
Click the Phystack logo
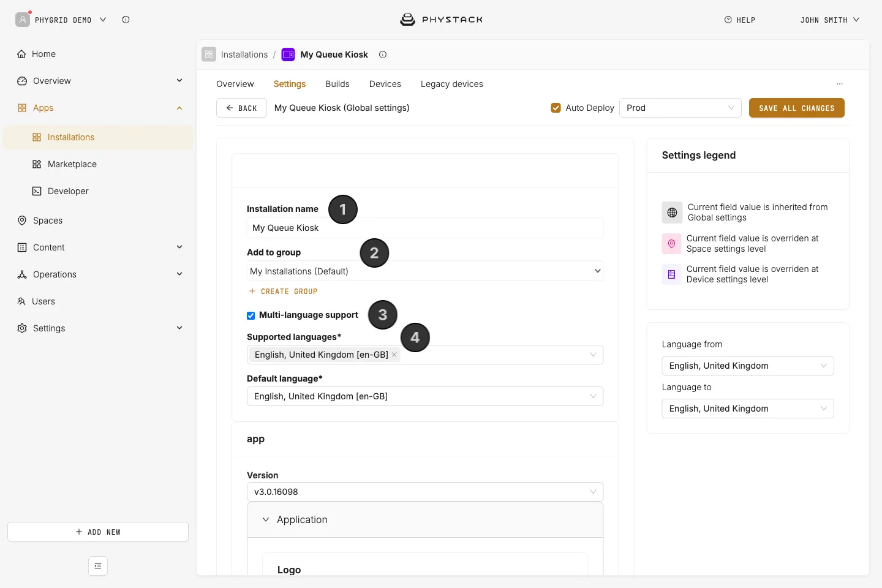click(441, 20)
